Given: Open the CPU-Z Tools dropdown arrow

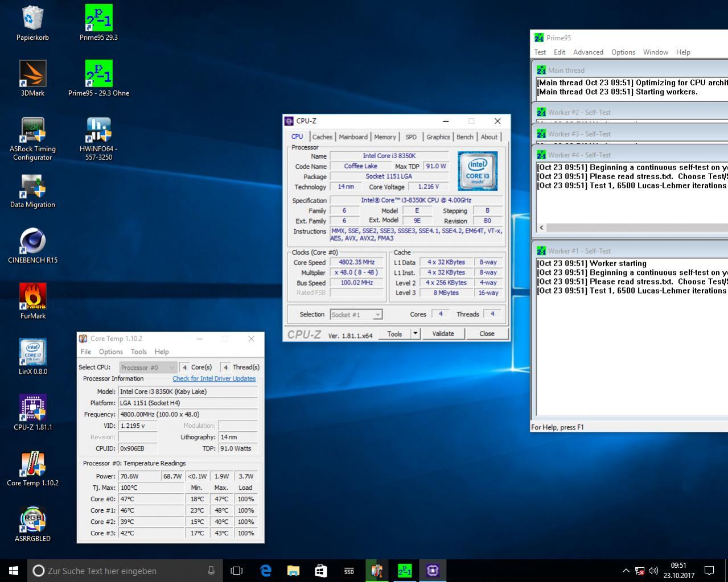Looking at the screenshot, I should (x=416, y=334).
